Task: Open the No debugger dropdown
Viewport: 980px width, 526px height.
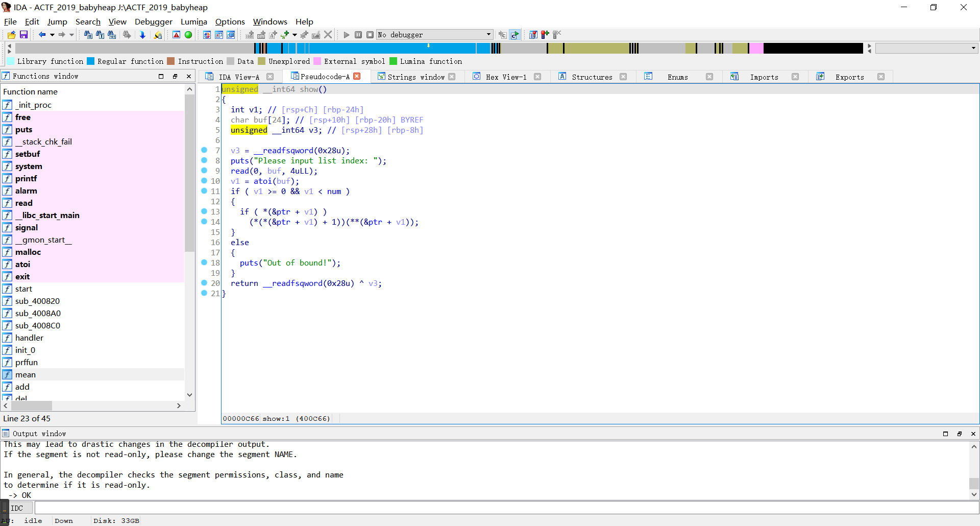Action: (x=488, y=35)
